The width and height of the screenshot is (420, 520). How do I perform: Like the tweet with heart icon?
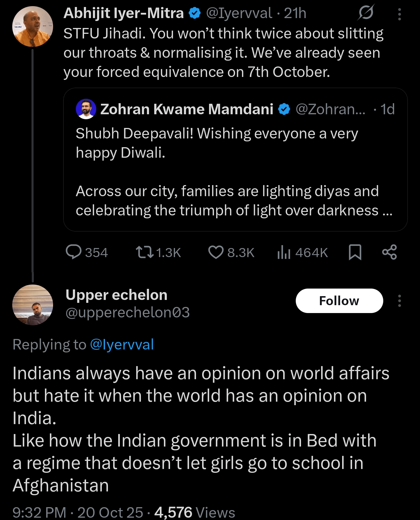pos(216,252)
